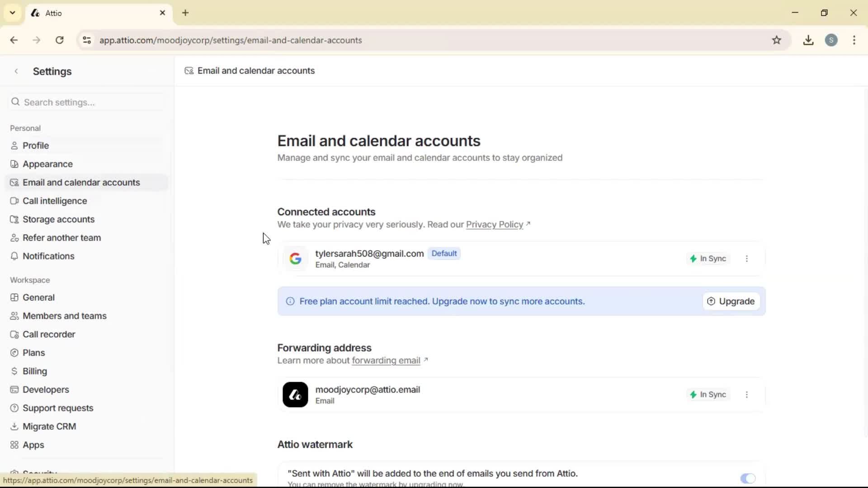The height and width of the screenshot is (488, 868).
Task: Click the Support requests question icon
Action: point(14,408)
